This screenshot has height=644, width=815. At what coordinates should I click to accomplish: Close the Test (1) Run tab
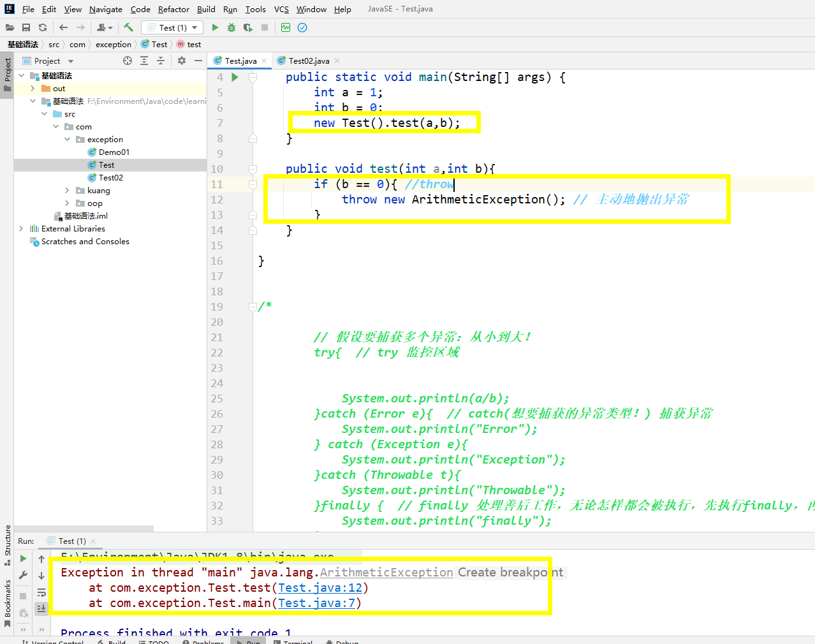pyautogui.click(x=93, y=541)
